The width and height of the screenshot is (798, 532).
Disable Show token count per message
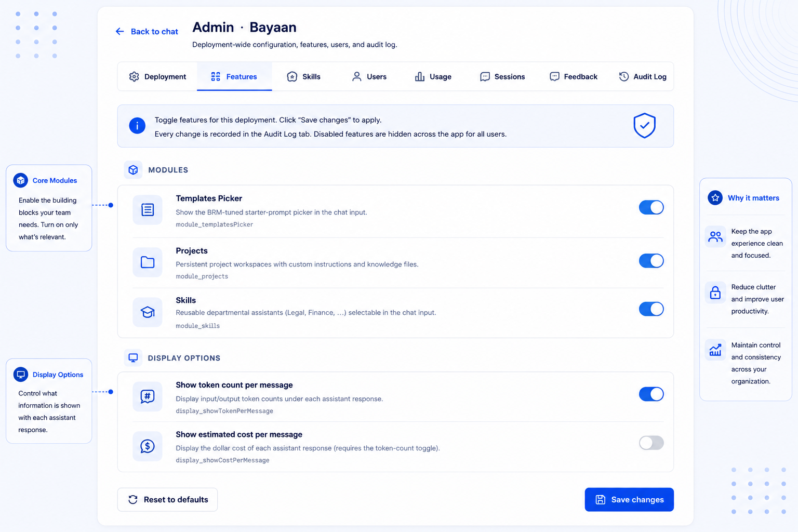click(651, 394)
